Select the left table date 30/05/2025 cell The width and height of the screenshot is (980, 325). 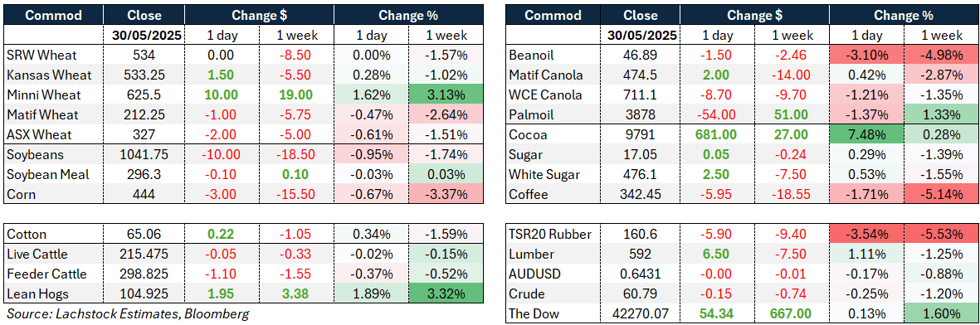tap(144, 36)
